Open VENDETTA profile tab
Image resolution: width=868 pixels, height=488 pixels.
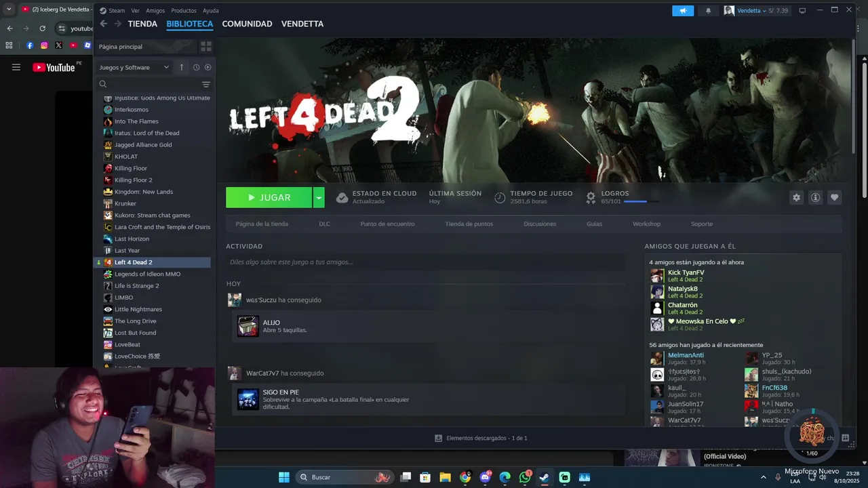coord(302,24)
